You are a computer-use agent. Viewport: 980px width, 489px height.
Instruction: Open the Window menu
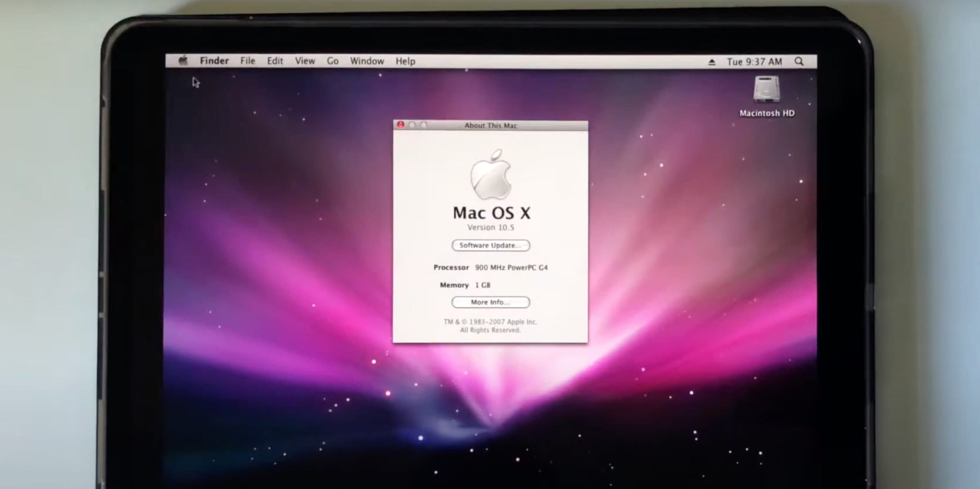tap(367, 61)
